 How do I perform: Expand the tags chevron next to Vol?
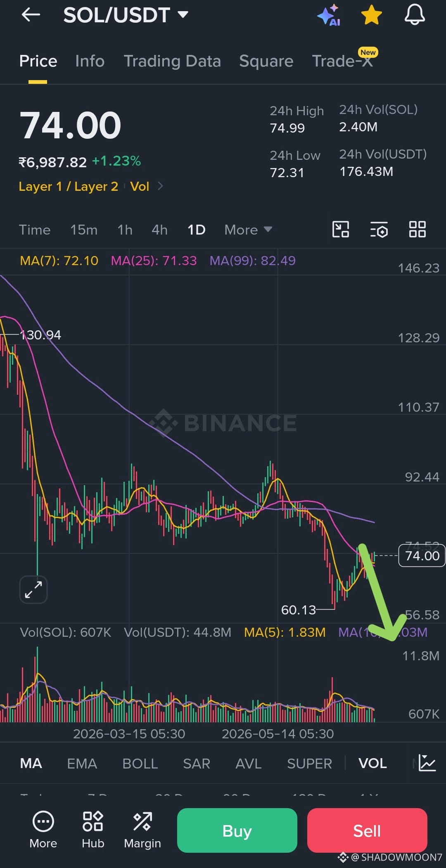coord(160,187)
